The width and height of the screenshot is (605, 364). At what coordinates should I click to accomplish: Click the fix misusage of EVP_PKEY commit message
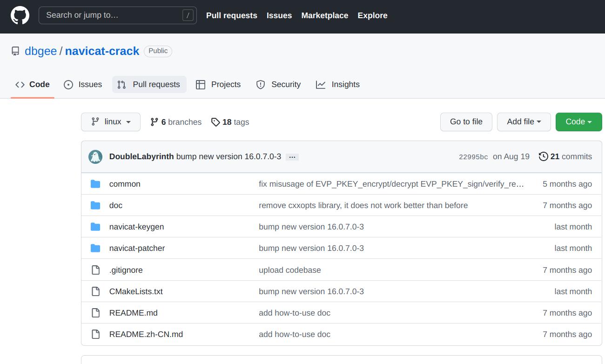391,184
